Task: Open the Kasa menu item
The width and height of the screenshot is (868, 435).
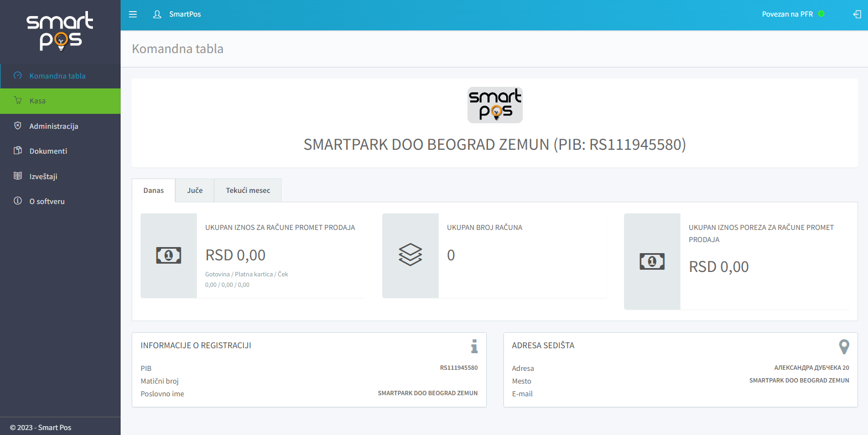Action: [x=60, y=101]
